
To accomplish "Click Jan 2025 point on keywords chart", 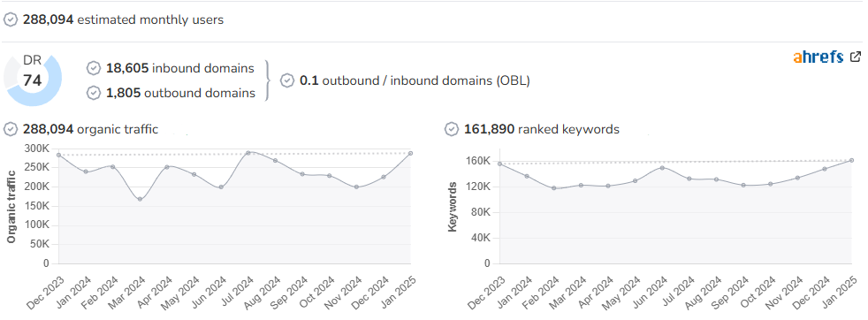I will click(x=851, y=161).
